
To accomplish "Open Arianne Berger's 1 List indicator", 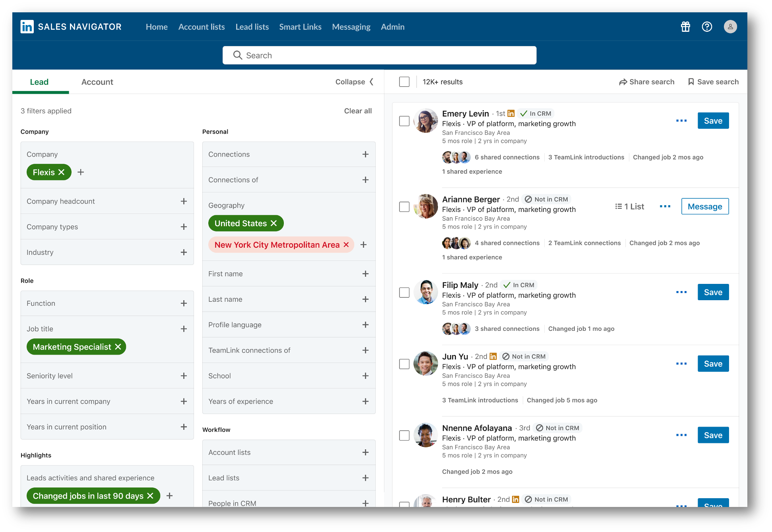I will [630, 206].
